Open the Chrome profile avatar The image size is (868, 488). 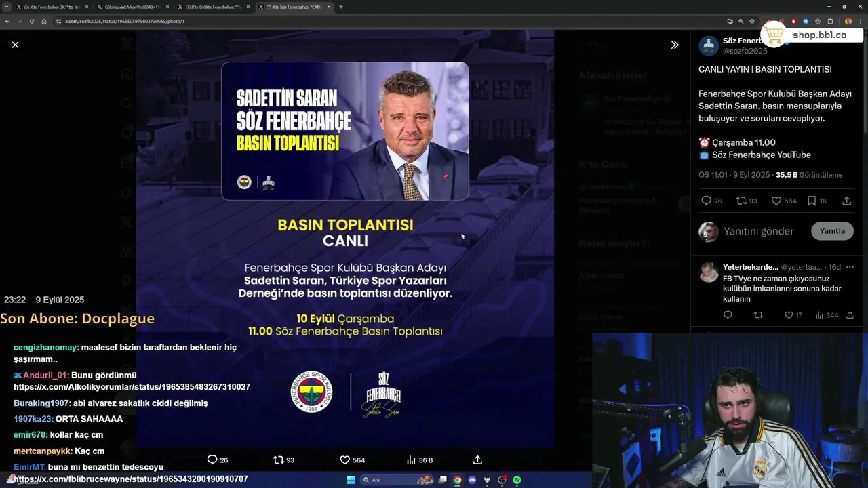click(x=848, y=21)
